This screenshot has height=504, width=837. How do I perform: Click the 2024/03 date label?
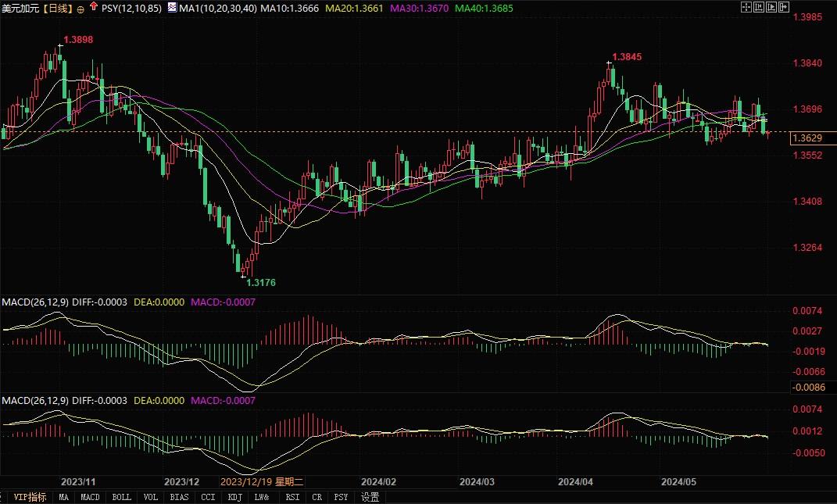pyautogui.click(x=477, y=481)
